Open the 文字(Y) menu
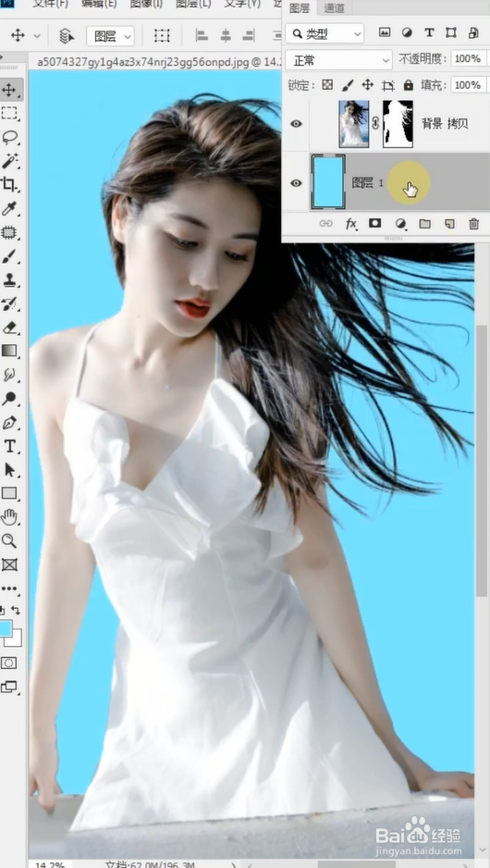Viewport: 490px width, 868px height. [241, 4]
